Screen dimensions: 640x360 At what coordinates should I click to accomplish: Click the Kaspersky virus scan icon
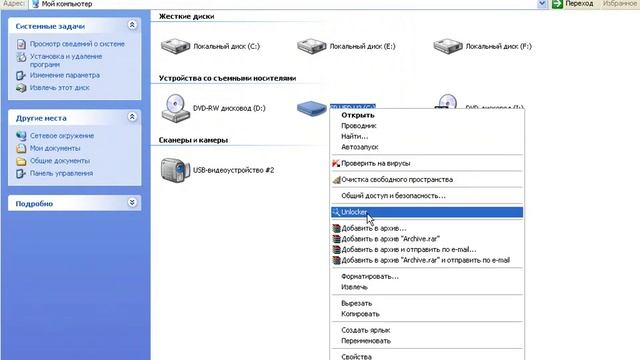coord(336,163)
